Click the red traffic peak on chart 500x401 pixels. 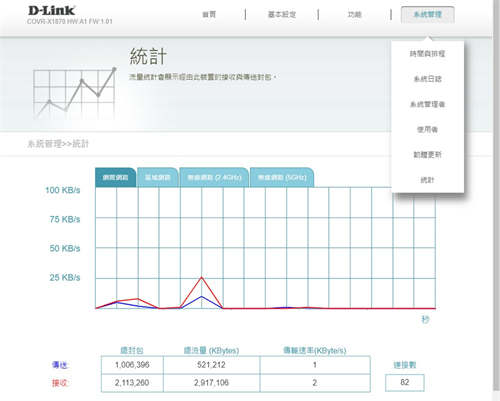click(201, 278)
